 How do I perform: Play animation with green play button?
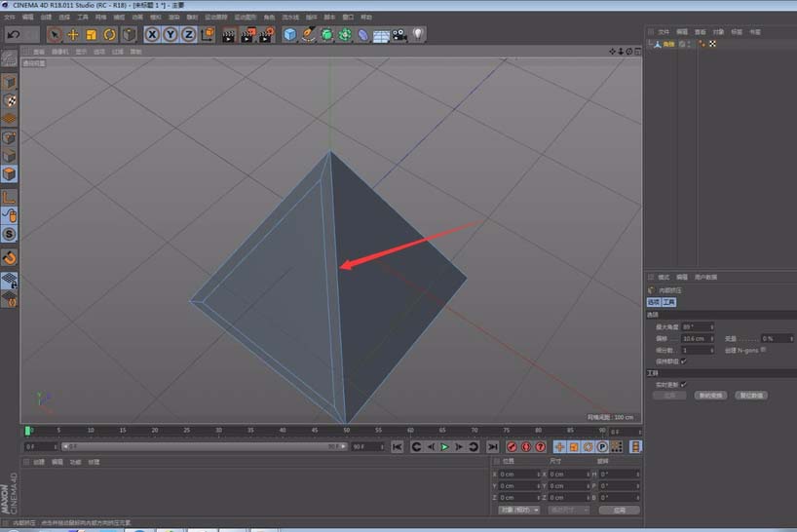444,446
